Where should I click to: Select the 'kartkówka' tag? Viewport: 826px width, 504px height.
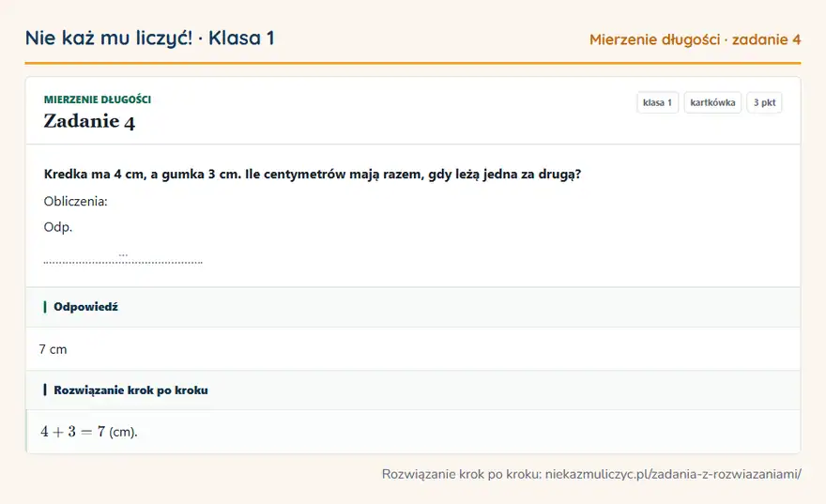tap(712, 102)
